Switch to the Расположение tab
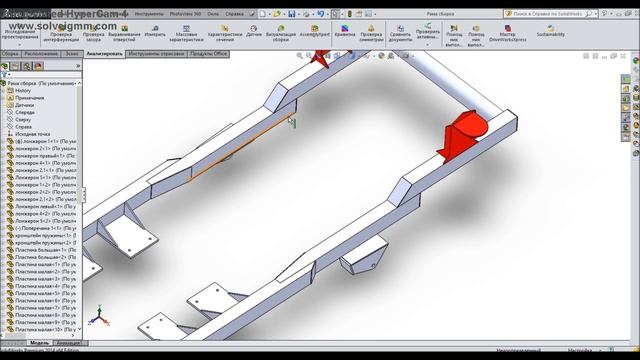This screenshot has height=360, width=640. point(41,54)
